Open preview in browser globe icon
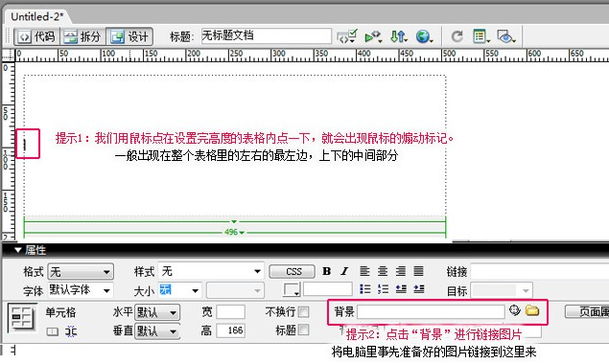 pos(424,36)
